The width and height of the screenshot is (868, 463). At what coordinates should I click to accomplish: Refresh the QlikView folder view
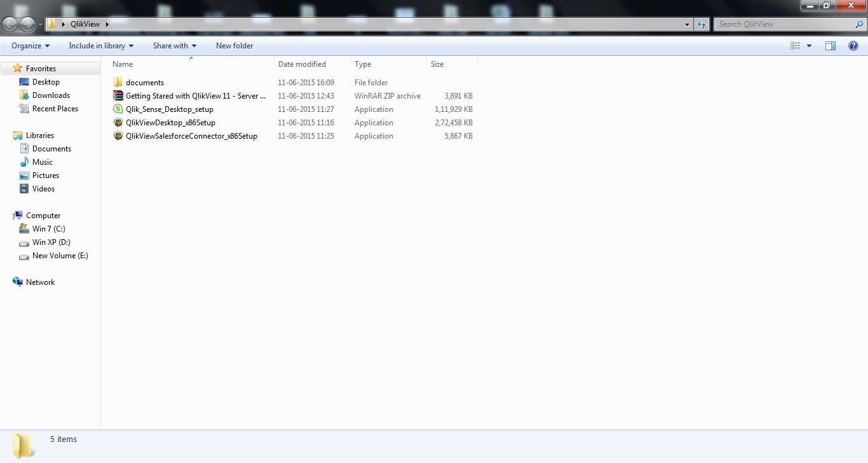coord(702,24)
